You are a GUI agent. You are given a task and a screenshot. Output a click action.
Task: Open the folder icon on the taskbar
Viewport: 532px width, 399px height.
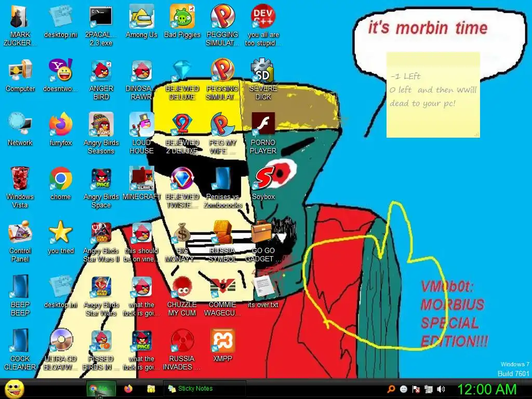tap(151, 389)
